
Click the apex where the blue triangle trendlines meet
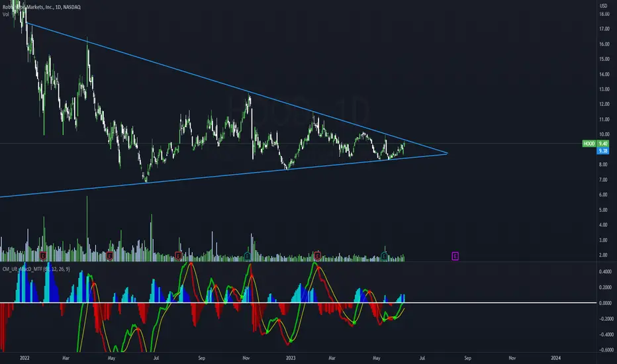coord(448,153)
